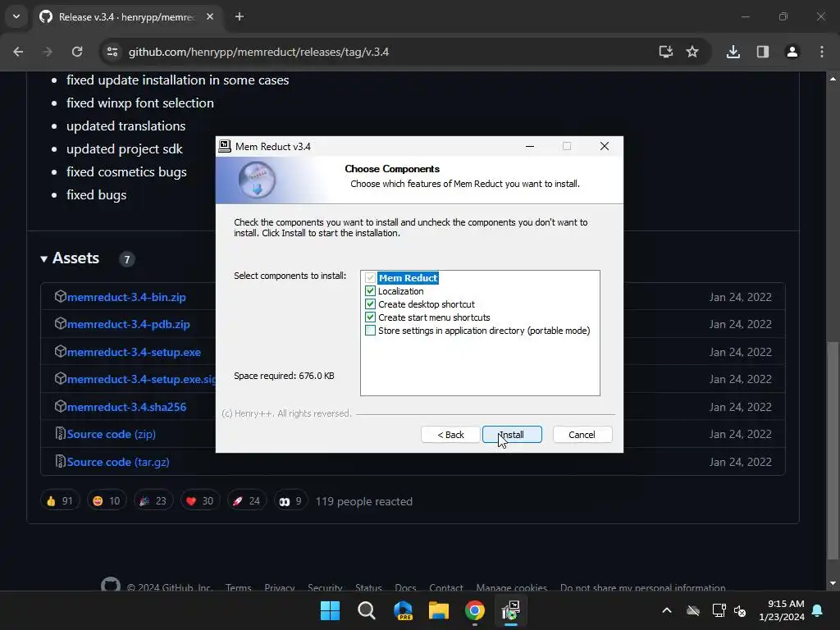Screen dimensions: 840x630
Task: Open Chrome three-dot menu
Action: (822, 52)
